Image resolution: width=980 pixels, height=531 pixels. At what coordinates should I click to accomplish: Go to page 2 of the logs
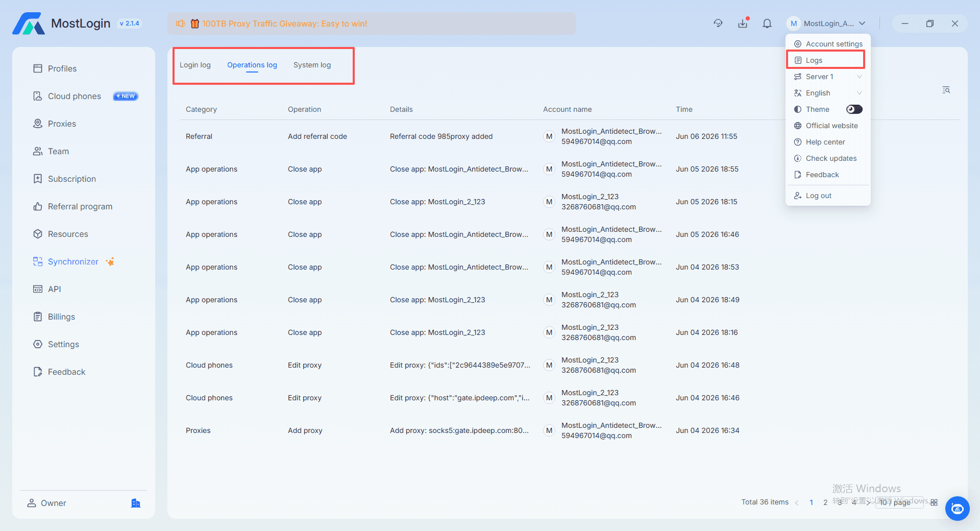coord(825,502)
